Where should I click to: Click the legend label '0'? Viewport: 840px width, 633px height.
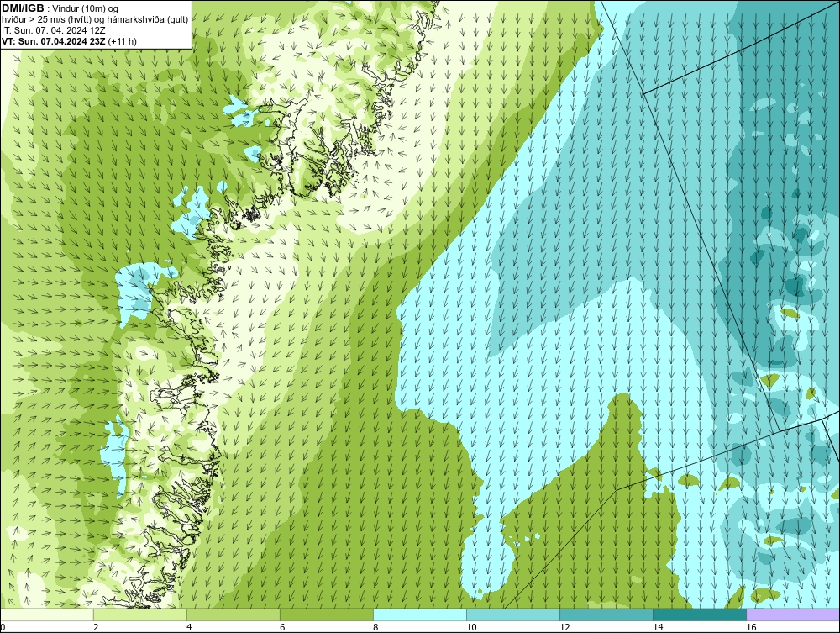[x=3, y=627]
